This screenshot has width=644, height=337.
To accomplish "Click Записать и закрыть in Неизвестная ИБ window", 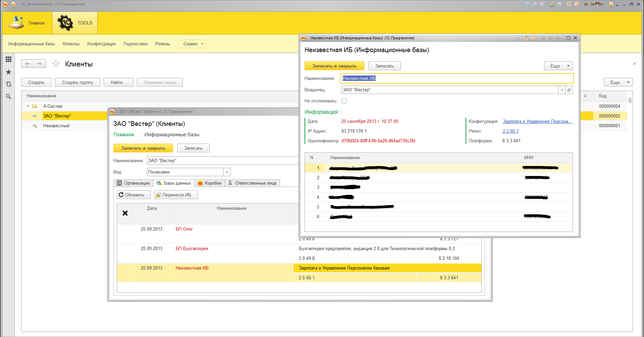I will click(x=334, y=66).
